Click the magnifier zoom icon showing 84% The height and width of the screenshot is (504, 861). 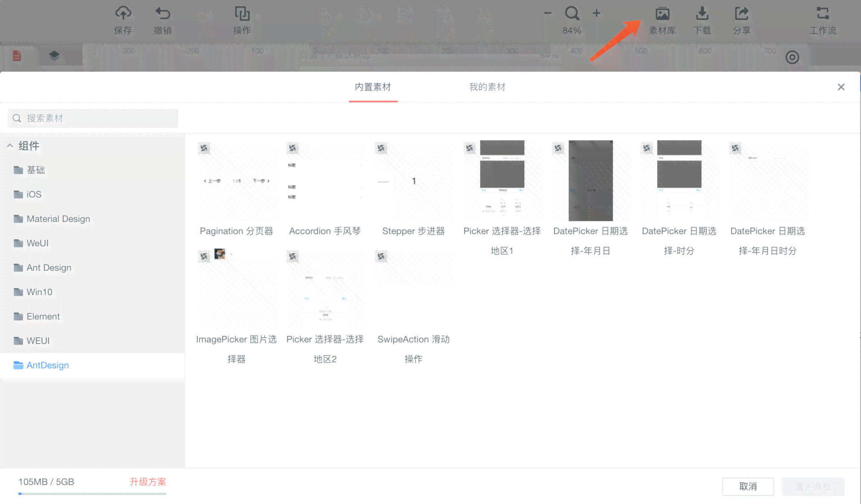click(572, 13)
